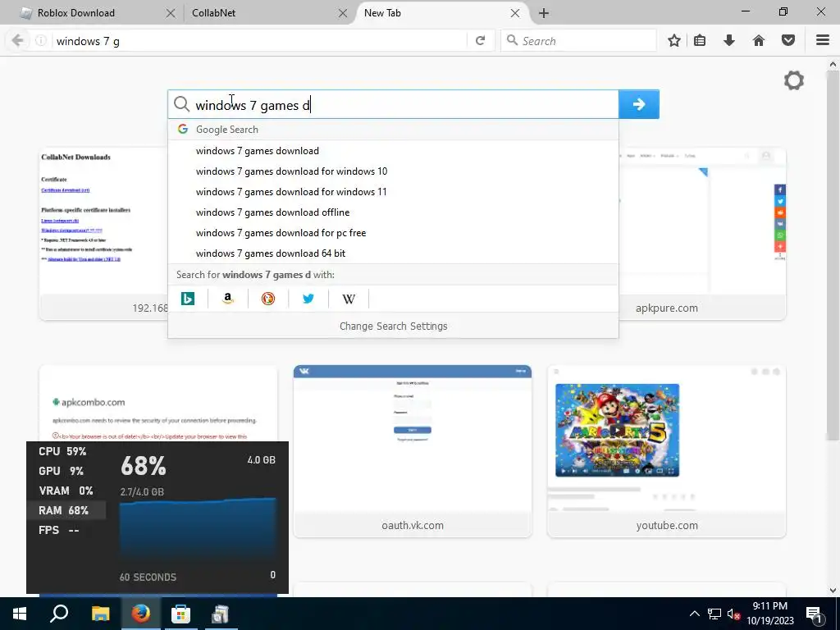Open the new tab page settings gear
This screenshot has height=630, width=840.
coord(794,81)
